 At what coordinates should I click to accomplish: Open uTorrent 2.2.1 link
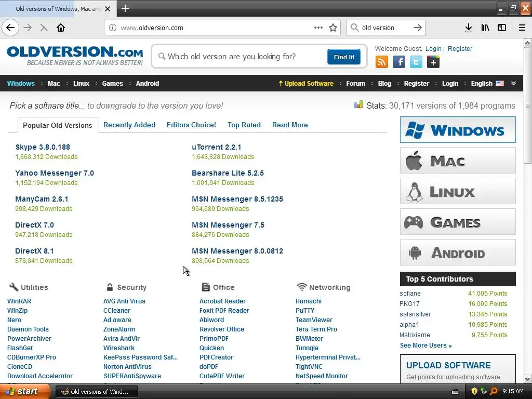coord(217,147)
